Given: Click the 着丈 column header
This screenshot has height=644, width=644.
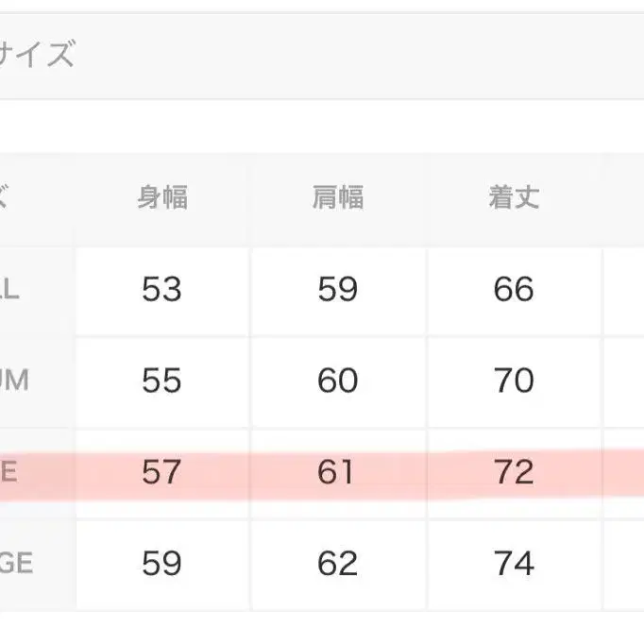Looking at the screenshot, I should point(514,198).
